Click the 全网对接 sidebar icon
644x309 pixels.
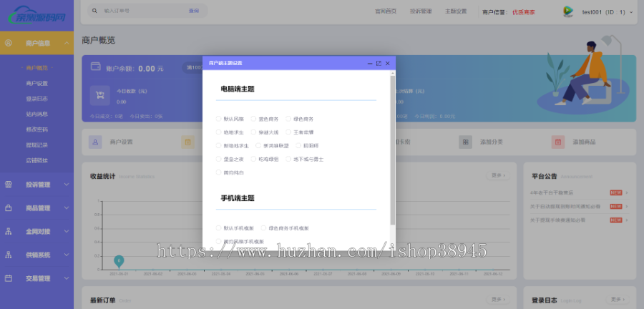coord(9,232)
